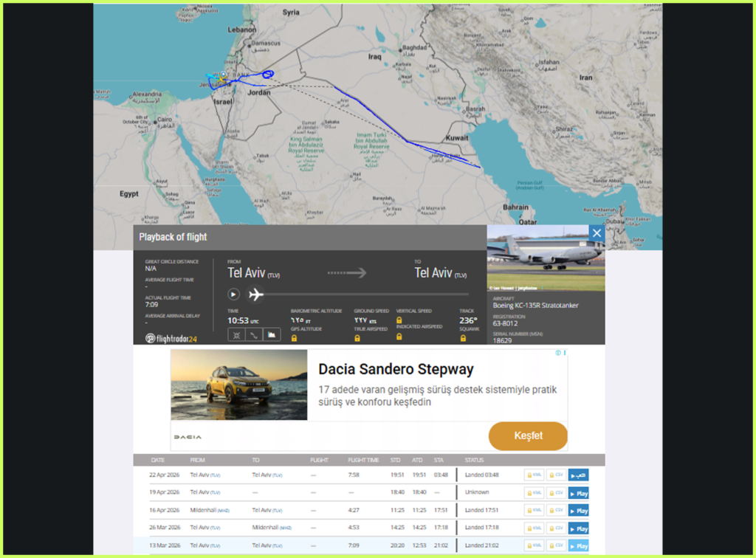Click the 10:53 UTC time value
Screen dimensions: 756x558
coord(243,321)
